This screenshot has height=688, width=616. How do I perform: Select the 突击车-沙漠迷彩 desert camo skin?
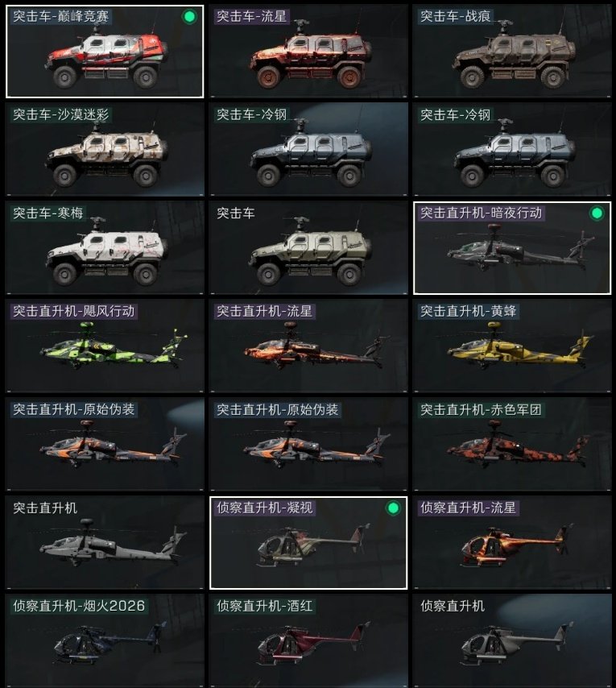(105, 150)
